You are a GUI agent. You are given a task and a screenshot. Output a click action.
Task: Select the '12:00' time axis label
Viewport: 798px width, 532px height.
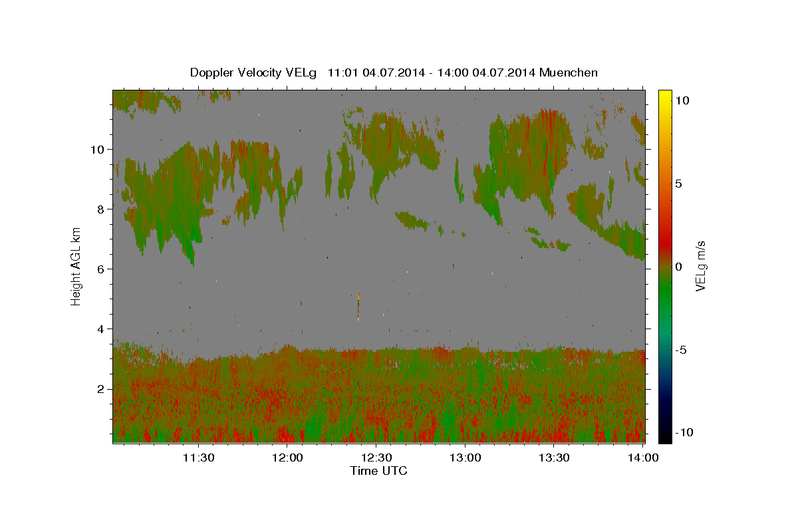pyautogui.click(x=288, y=458)
